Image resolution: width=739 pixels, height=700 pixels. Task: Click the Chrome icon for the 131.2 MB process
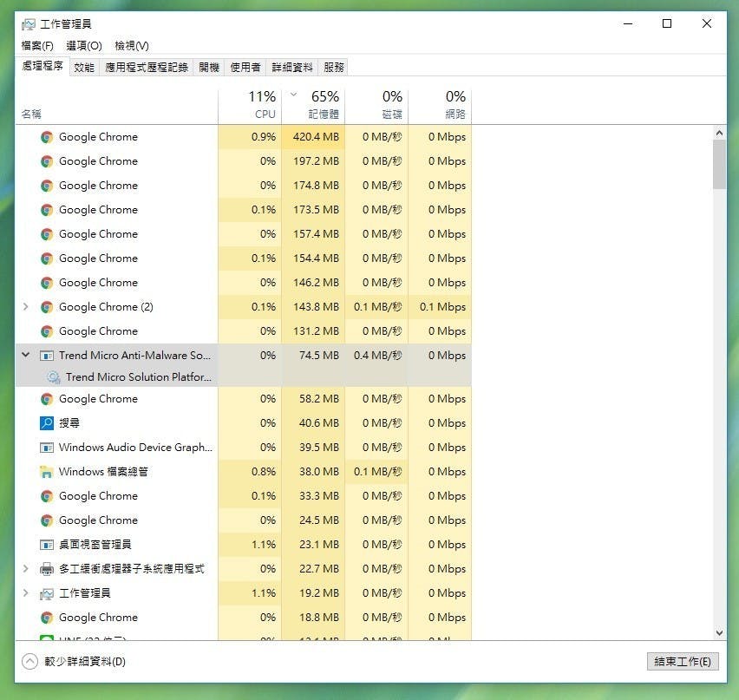47,331
